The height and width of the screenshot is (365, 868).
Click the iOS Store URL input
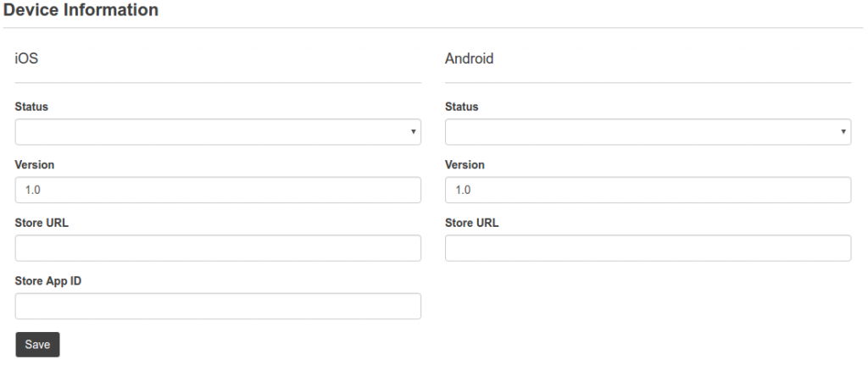click(x=217, y=248)
